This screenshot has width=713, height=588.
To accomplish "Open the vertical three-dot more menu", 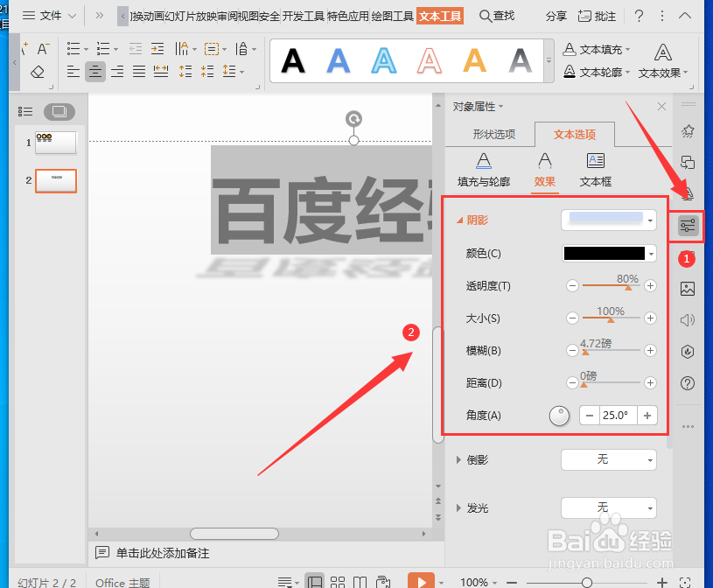I will (662, 17).
